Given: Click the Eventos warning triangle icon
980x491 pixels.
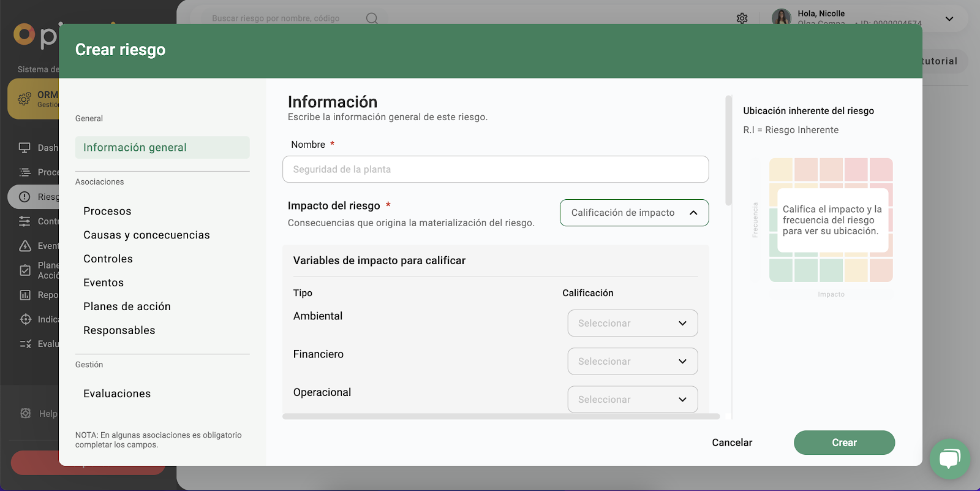Looking at the screenshot, I should tap(25, 246).
